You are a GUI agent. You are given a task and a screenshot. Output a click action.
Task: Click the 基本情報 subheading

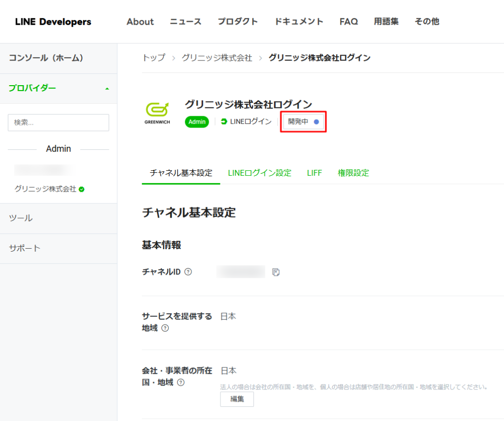(x=161, y=245)
